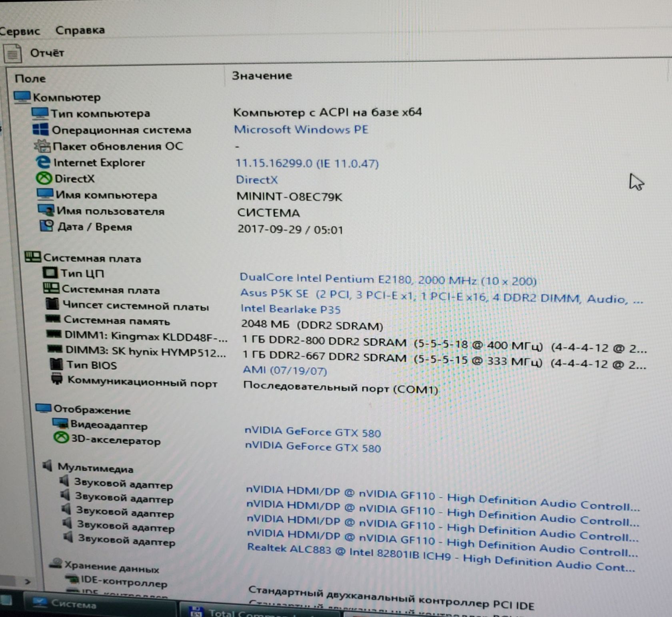Image resolution: width=672 pixels, height=617 pixels.
Task: Select the MININT-O8EC79K computer name value
Action: [290, 197]
